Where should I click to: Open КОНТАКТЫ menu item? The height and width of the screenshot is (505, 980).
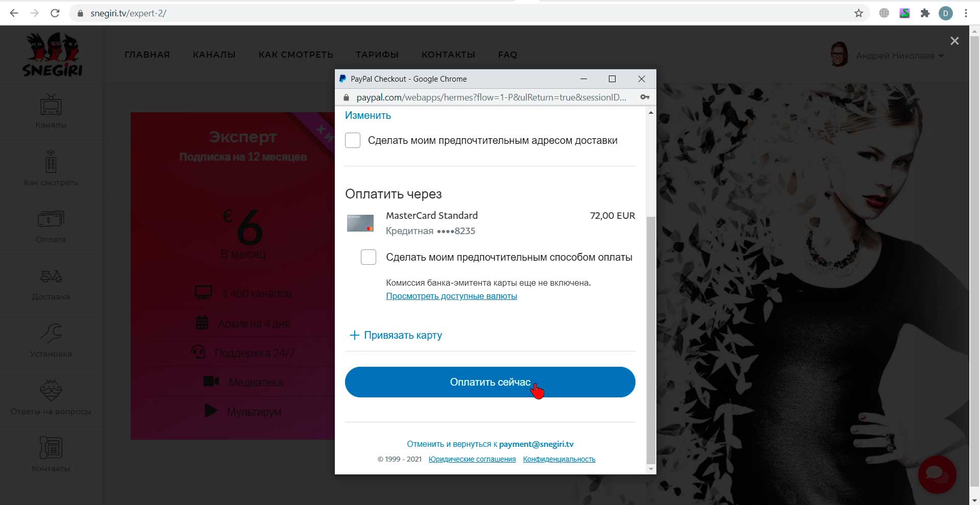coord(448,55)
